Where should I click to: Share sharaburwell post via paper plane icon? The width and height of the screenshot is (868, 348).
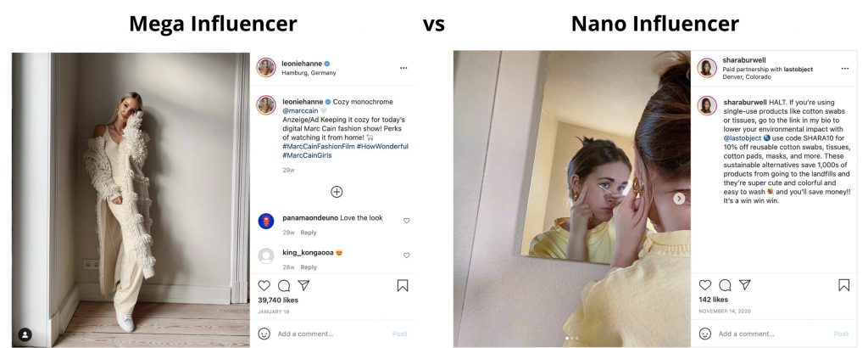[x=744, y=284]
